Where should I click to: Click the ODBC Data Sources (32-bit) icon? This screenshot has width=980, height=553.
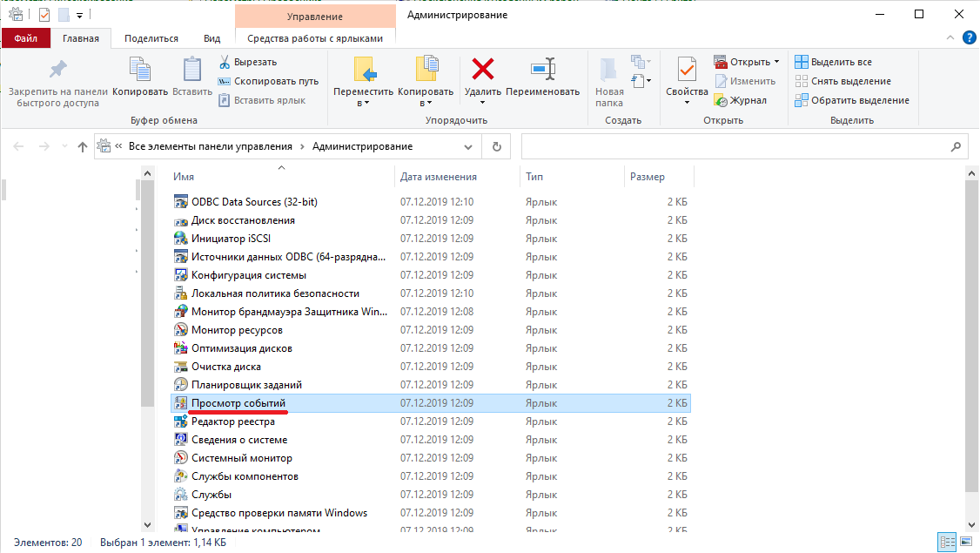[x=181, y=201]
